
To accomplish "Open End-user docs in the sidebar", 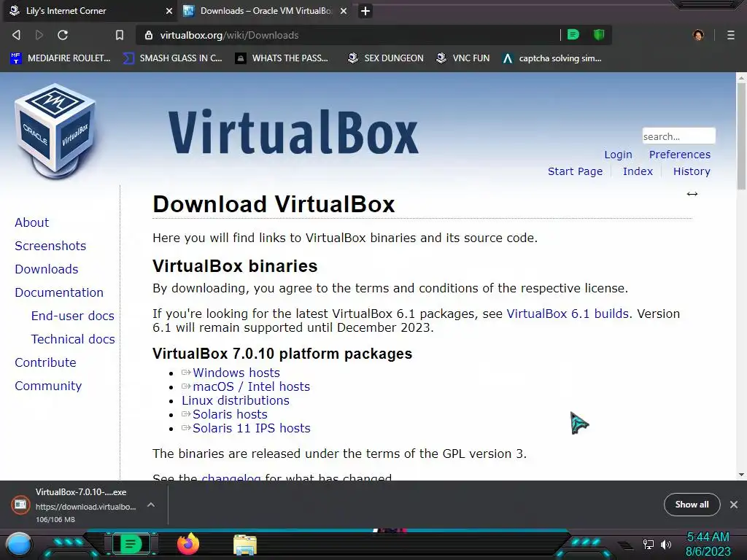I will [73, 316].
